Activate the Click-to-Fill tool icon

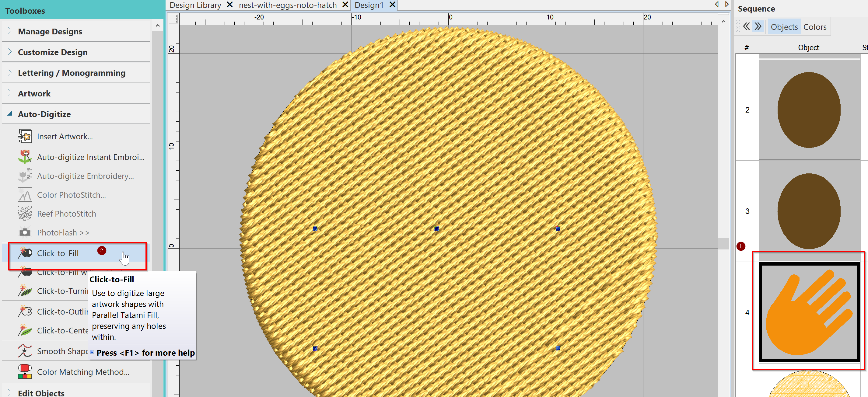click(25, 253)
